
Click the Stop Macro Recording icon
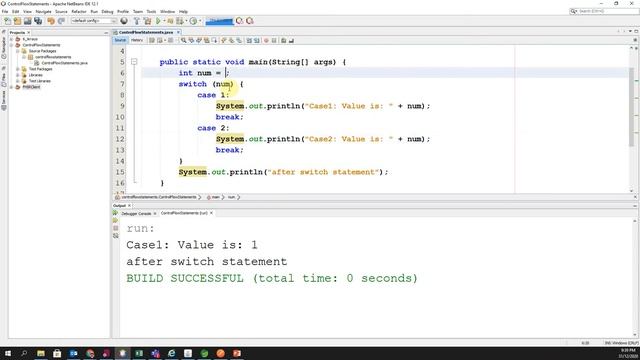click(x=274, y=40)
